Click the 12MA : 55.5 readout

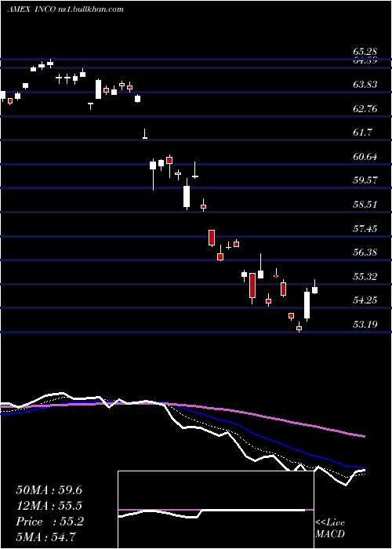tap(49, 506)
